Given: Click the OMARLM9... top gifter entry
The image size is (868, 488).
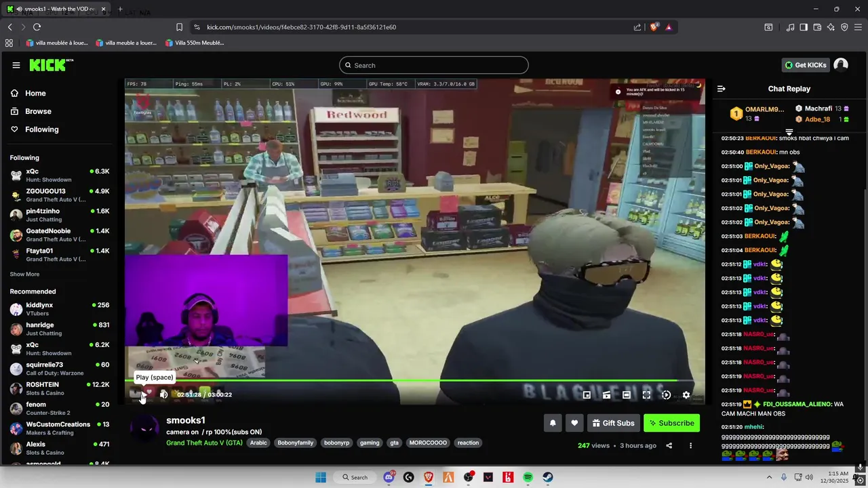Looking at the screenshot, I should click(757, 113).
